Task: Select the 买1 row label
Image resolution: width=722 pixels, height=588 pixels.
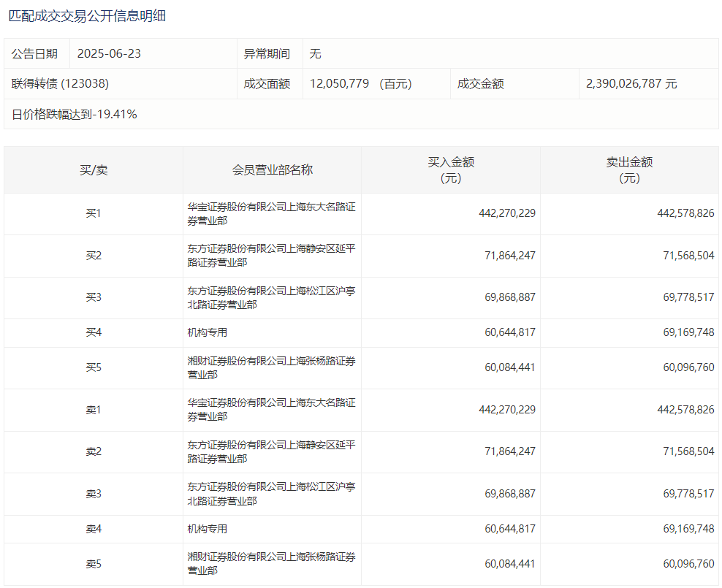Action: (94, 214)
